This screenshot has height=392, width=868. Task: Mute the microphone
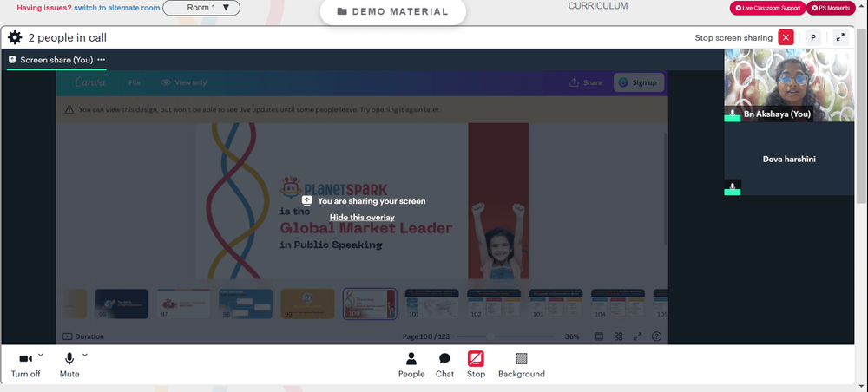tap(69, 365)
